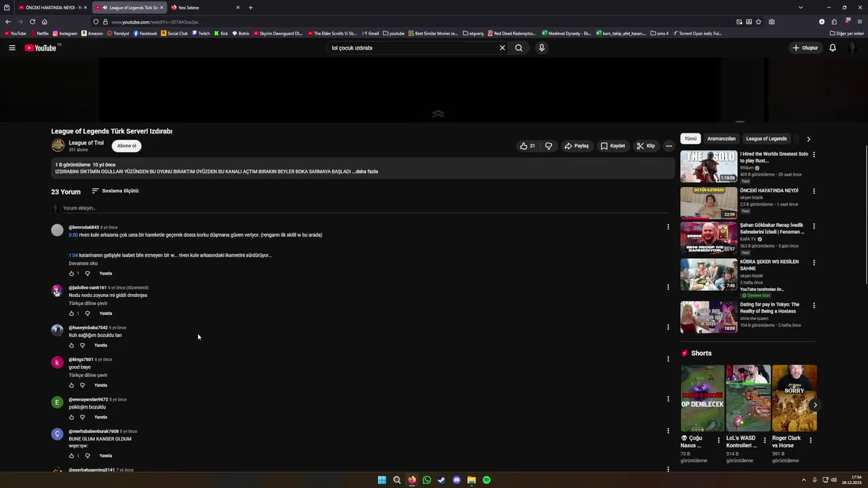This screenshot has height=488, width=868.
Task: Dislike the video with thumbs down
Action: click(549, 146)
